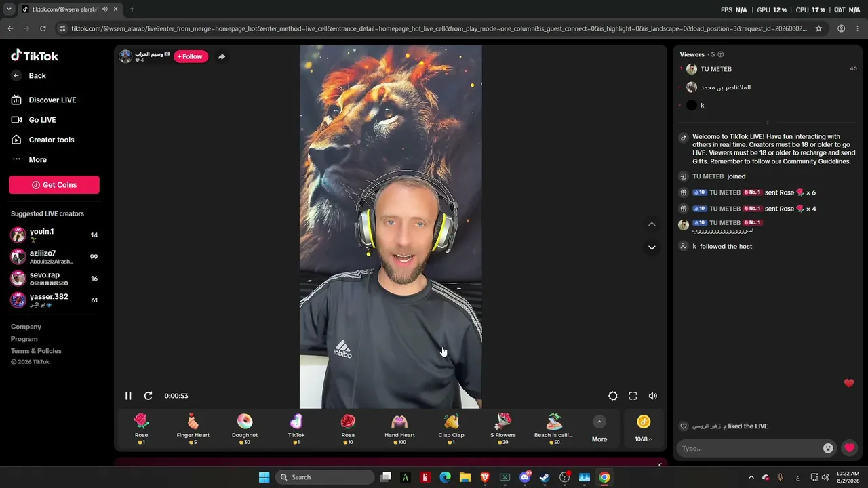Go back in browser history
The width and height of the screenshot is (868, 488).
pos(10,28)
